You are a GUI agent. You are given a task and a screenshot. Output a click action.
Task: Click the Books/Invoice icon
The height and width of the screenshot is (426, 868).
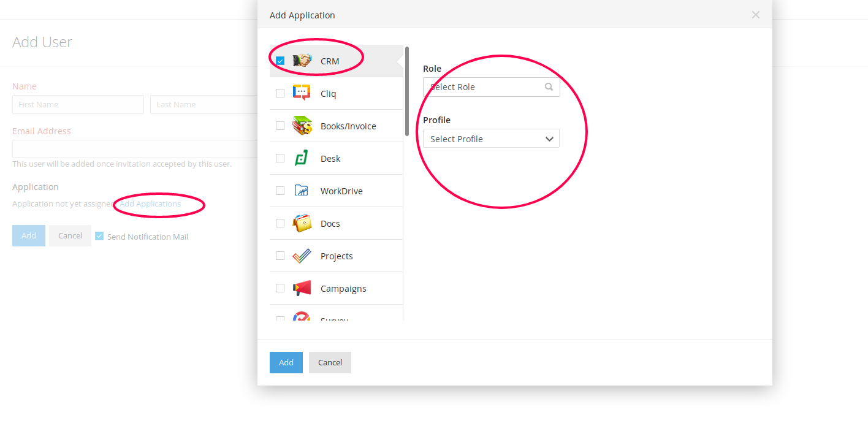click(x=302, y=126)
